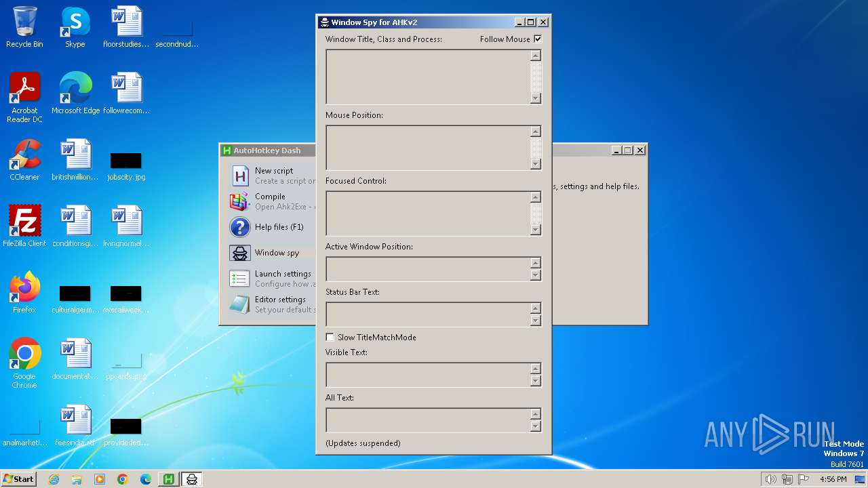Click the taskbar clock showing 4:56 PM
The width and height of the screenshot is (868, 488).
click(x=833, y=479)
